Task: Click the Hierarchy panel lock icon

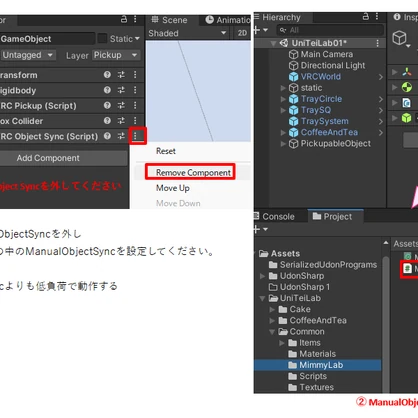Action: point(366,16)
